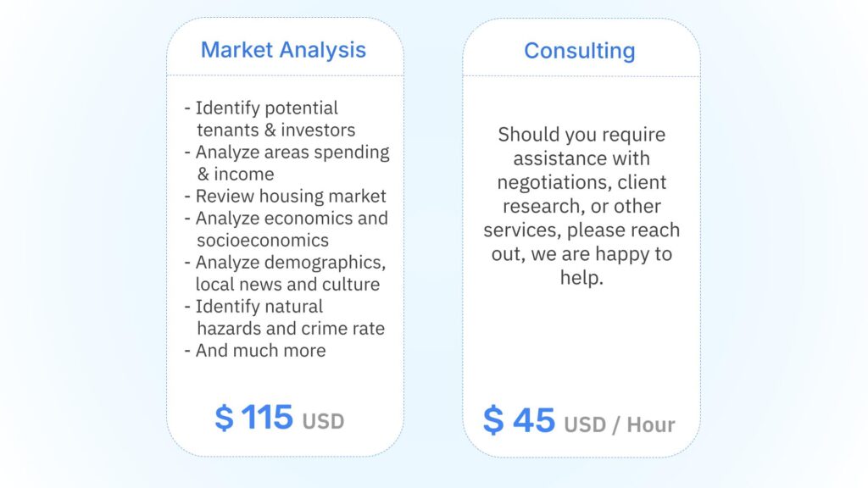
Task: Click the 'And much more' item
Action: click(255, 350)
